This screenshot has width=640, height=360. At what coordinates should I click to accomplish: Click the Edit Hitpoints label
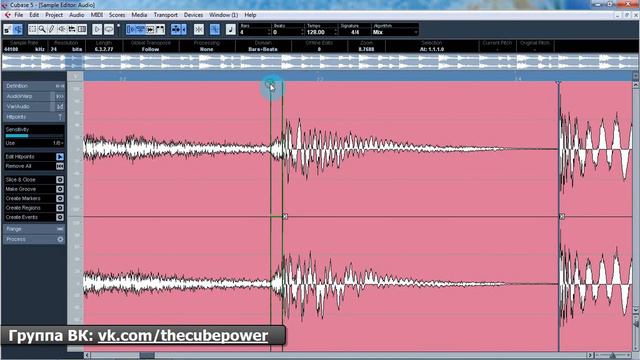click(20, 157)
